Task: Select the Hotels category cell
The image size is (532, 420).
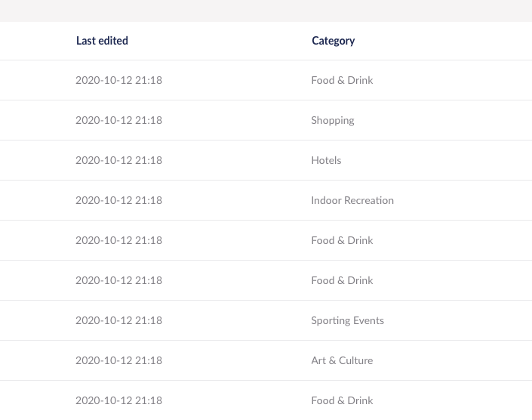Action: pos(326,160)
